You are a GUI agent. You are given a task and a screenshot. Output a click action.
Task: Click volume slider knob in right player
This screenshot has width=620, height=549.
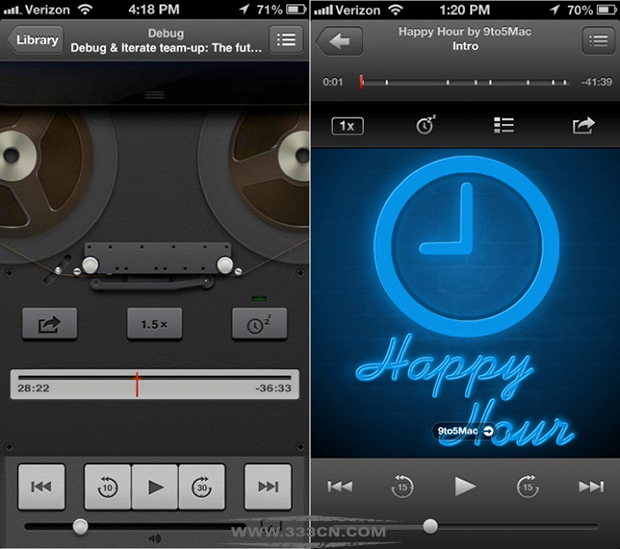430,526
